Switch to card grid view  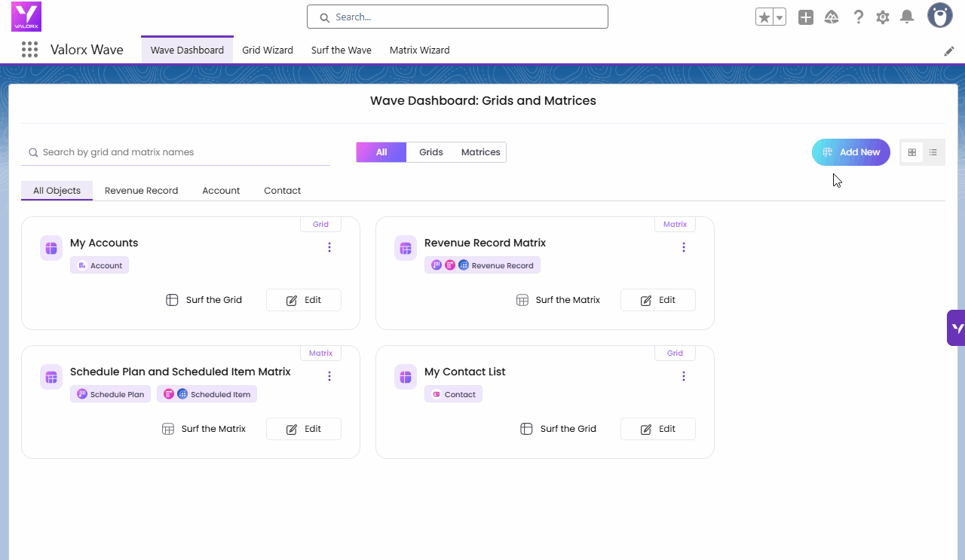tap(911, 152)
